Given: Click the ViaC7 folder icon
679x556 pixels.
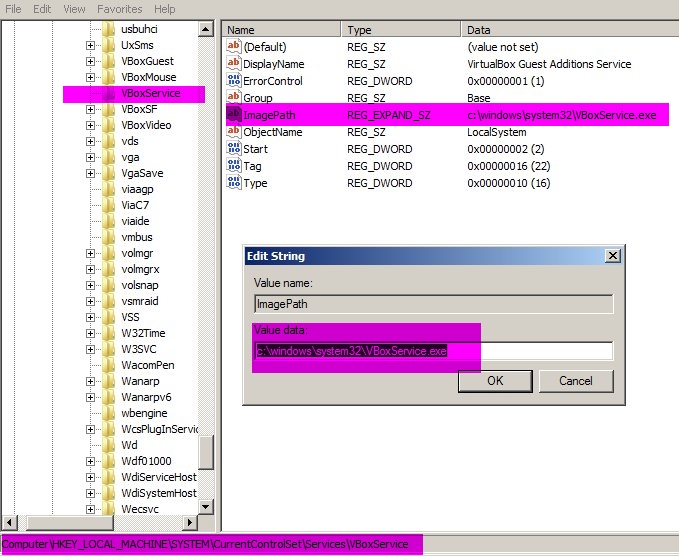Looking at the screenshot, I should click(x=109, y=205).
